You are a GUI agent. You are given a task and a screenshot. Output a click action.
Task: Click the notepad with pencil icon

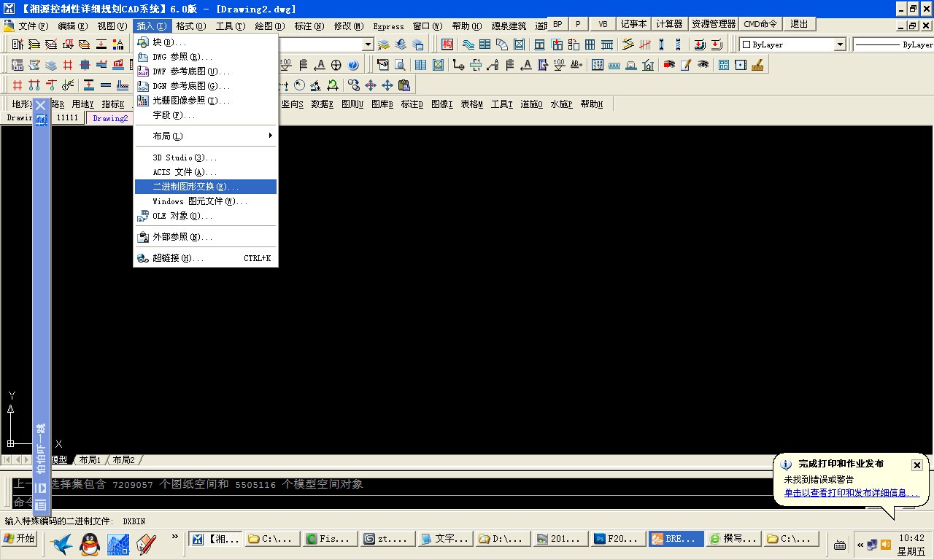[686, 65]
